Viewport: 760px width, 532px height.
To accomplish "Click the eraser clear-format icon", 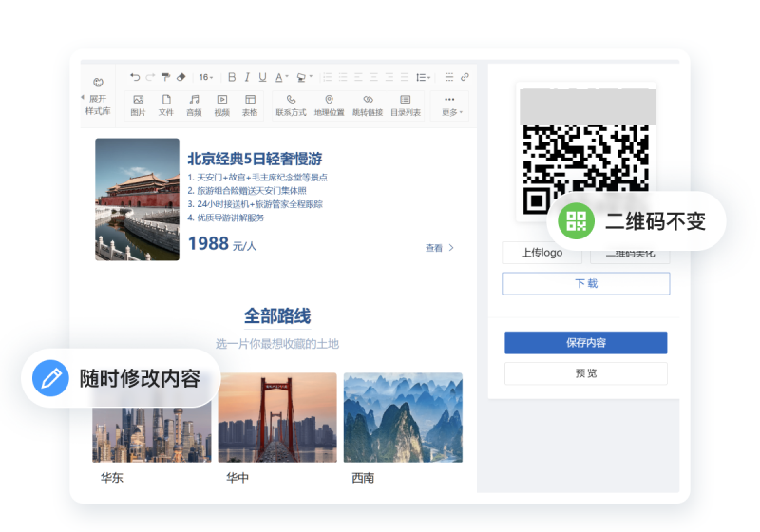I will pos(181,77).
